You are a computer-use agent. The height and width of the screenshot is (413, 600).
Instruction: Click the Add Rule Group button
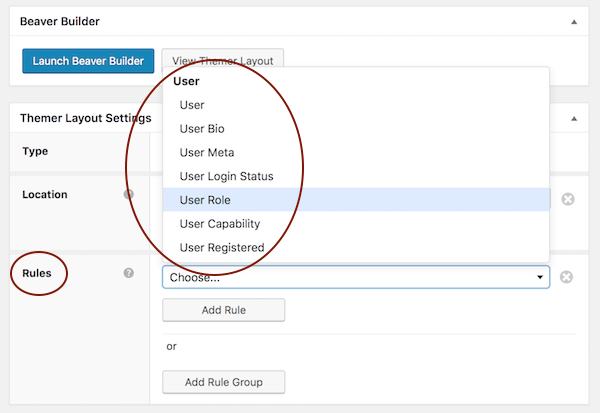[x=224, y=382]
